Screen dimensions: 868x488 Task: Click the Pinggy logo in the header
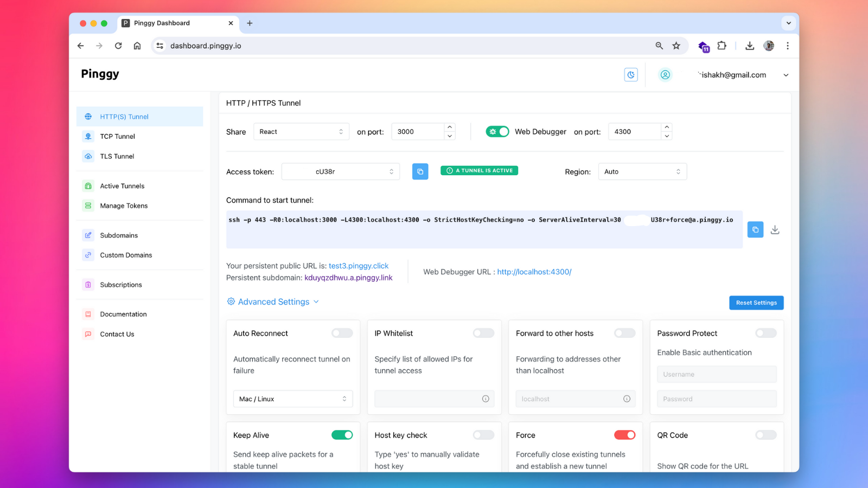pos(100,74)
